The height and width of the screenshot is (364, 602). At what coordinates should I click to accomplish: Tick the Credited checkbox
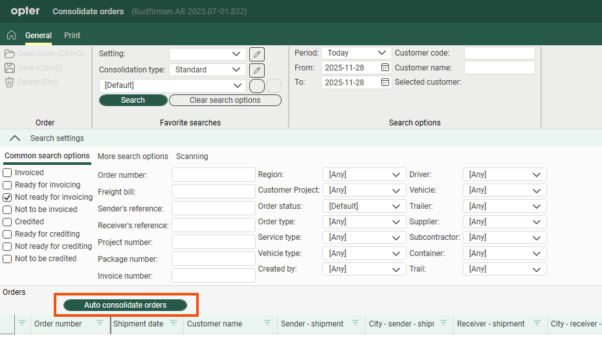(8, 222)
